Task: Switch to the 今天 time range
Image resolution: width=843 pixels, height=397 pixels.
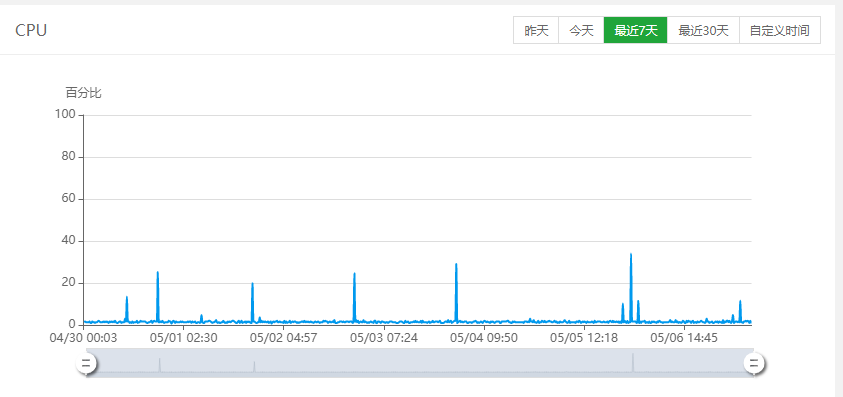Action: click(x=581, y=30)
